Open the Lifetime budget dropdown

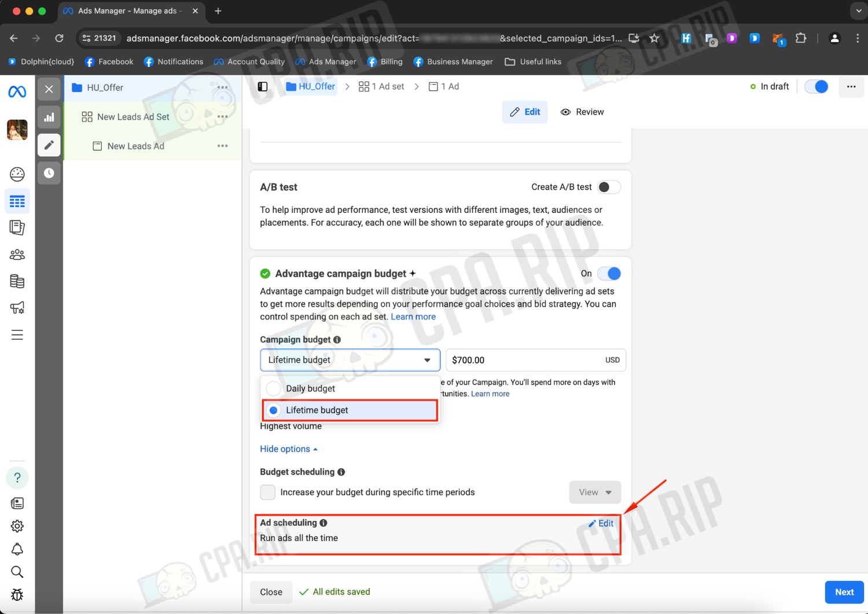pyautogui.click(x=350, y=360)
